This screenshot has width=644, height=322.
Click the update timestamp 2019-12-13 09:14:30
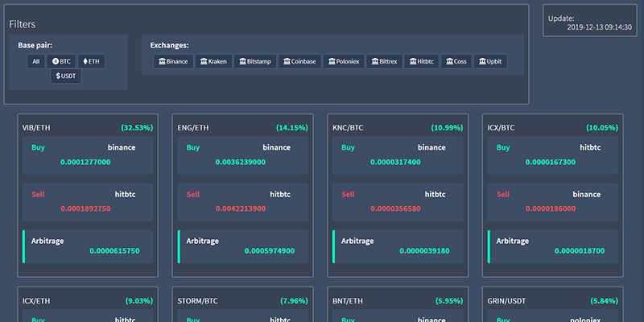pyautogui.click(x=599, y=27)
